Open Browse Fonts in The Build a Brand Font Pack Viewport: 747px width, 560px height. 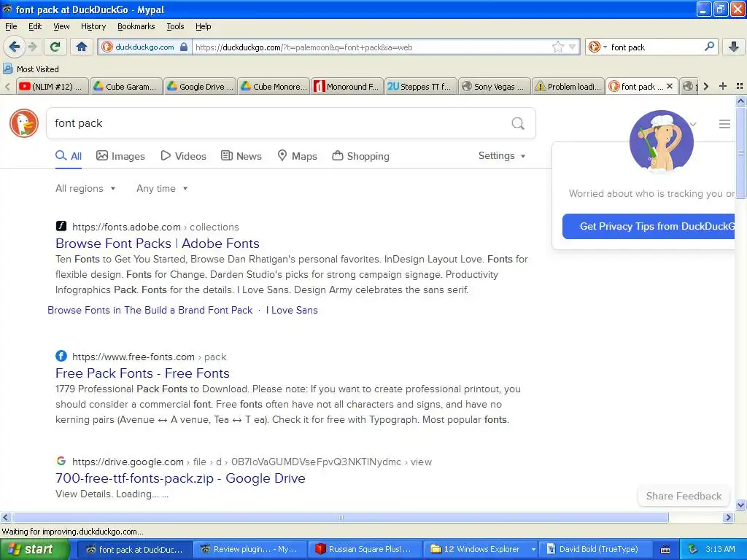point(150,310)
